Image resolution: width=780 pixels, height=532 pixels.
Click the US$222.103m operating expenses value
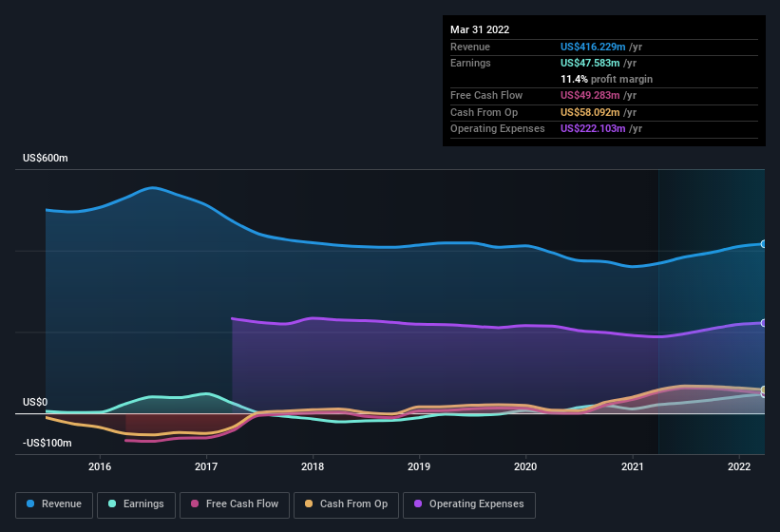(593, 129)
